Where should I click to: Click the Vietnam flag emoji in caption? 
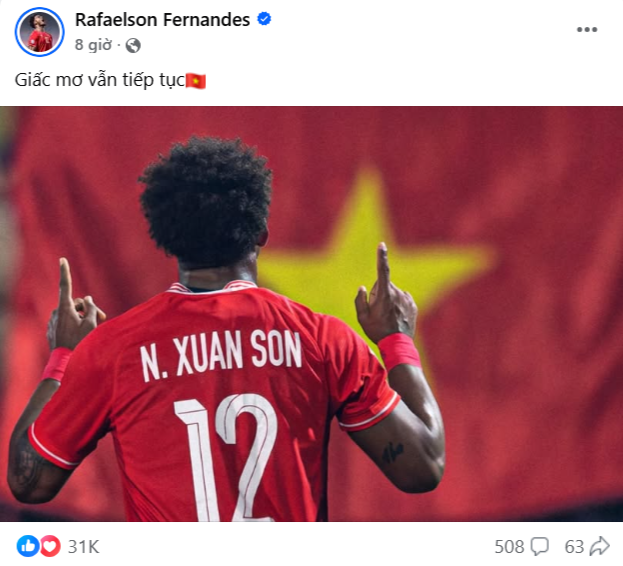pos(196,81)
